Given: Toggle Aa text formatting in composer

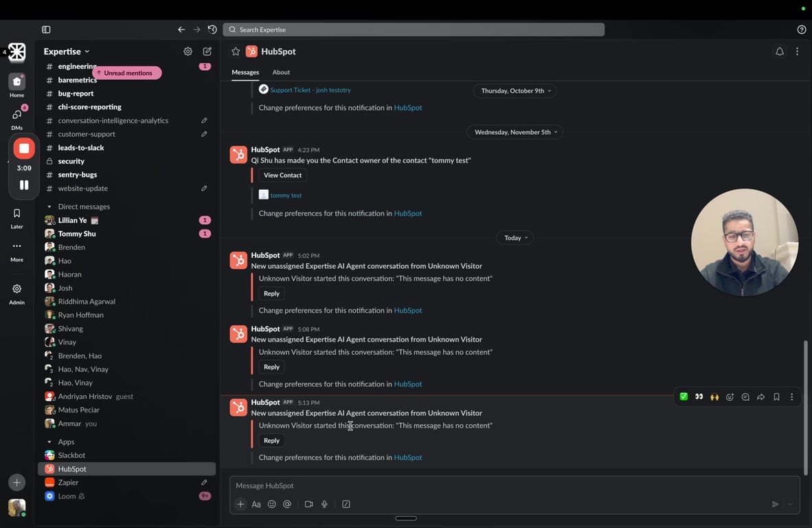Looking at the screenshot, I should pyautogui.click(x=256, y=504).
